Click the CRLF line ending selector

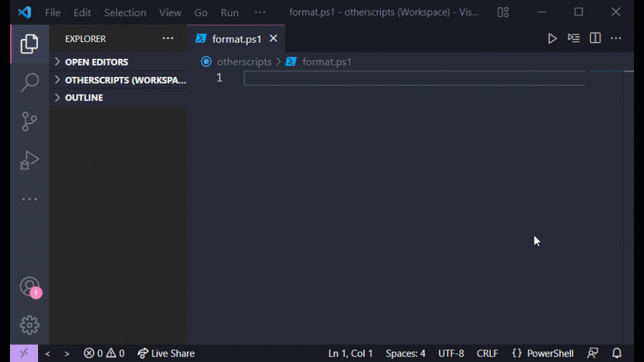click(x=488, y=353)
